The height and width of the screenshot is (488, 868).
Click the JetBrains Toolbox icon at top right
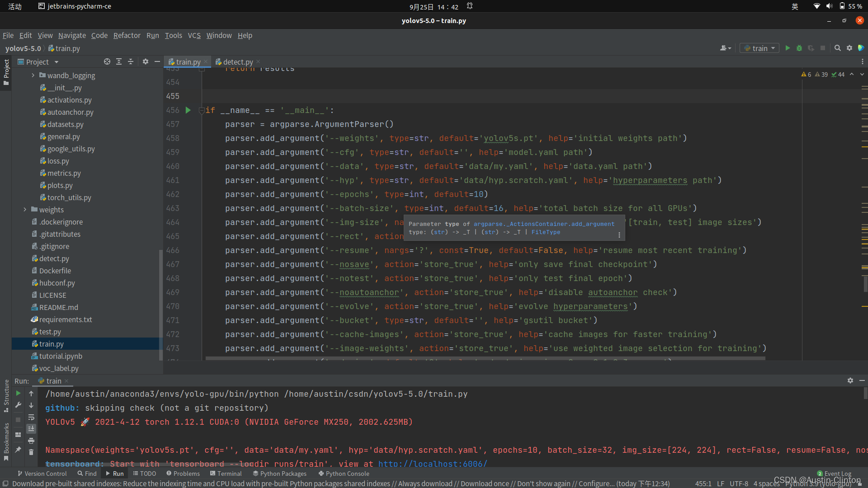[x=861, y=48]
